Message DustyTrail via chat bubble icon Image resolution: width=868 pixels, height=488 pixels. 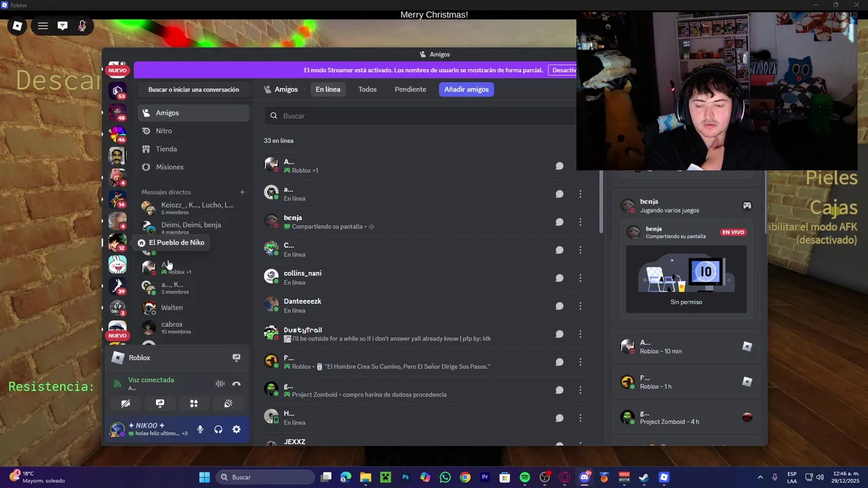tap(559, 334)
